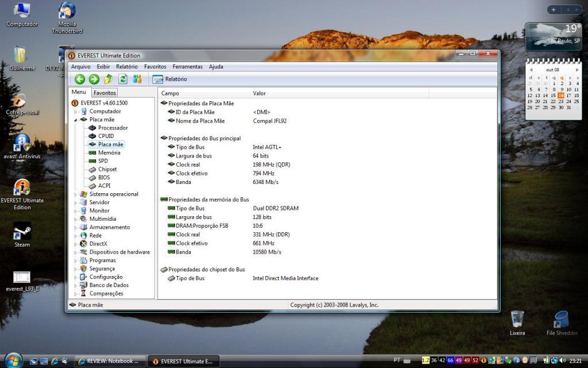Click the green Back arrow toolbar icon
This screenshot has height=368, width=588.
79,79
